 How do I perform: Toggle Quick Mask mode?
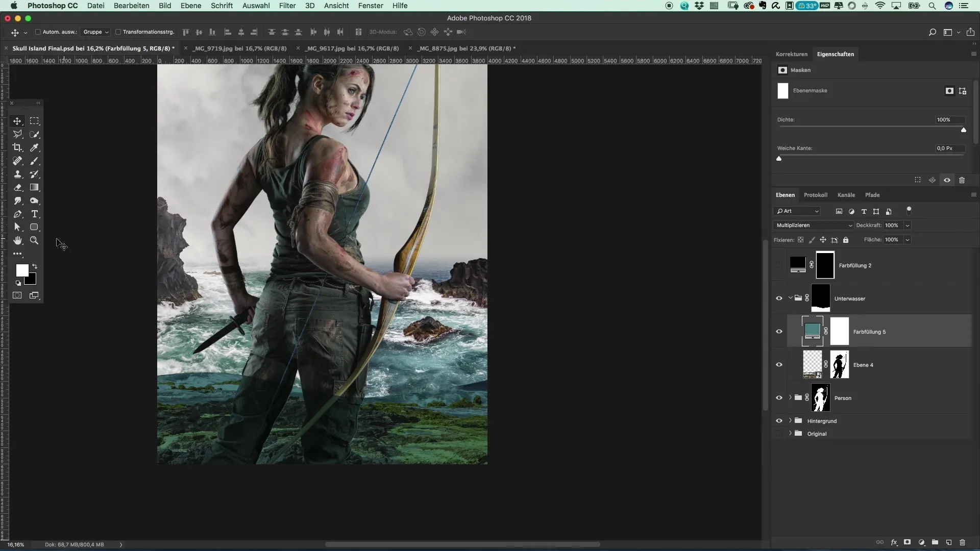[17, 295]
